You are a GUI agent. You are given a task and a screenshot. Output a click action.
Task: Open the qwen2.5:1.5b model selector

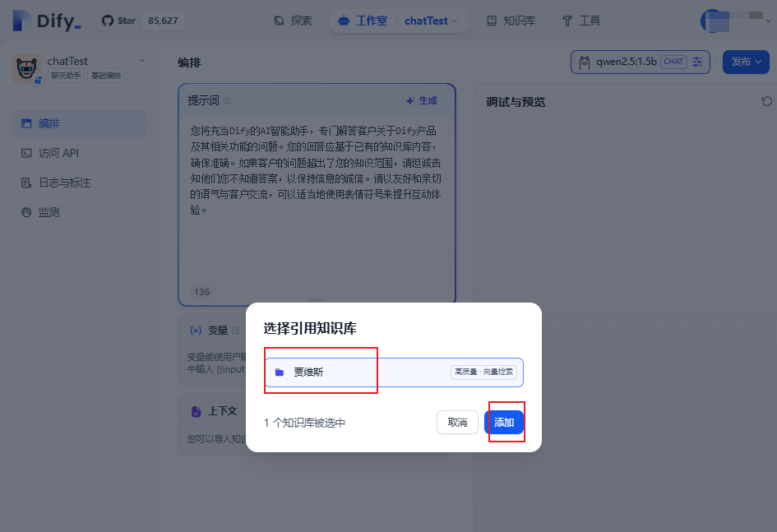pyautogui.click(x=640, y=62)
